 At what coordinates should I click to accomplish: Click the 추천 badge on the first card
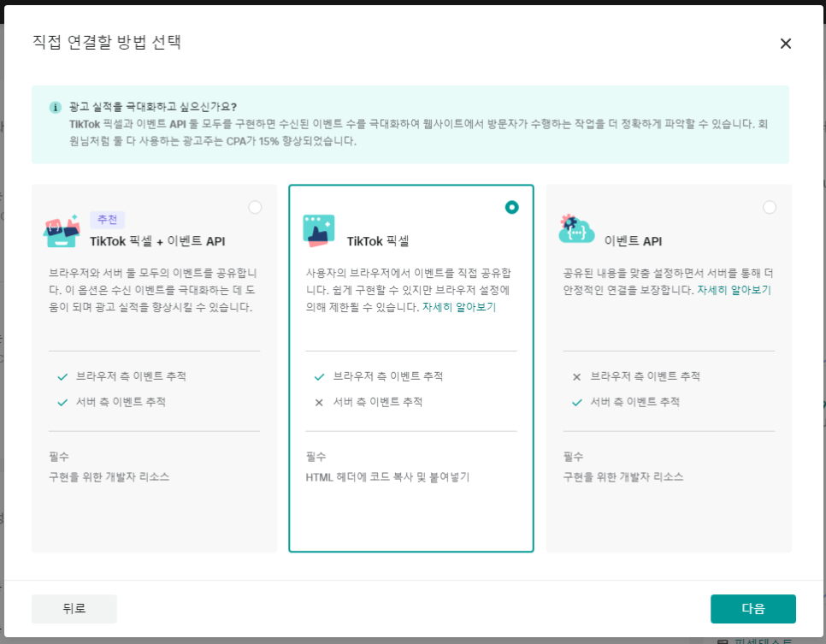[x=108, y=220]
